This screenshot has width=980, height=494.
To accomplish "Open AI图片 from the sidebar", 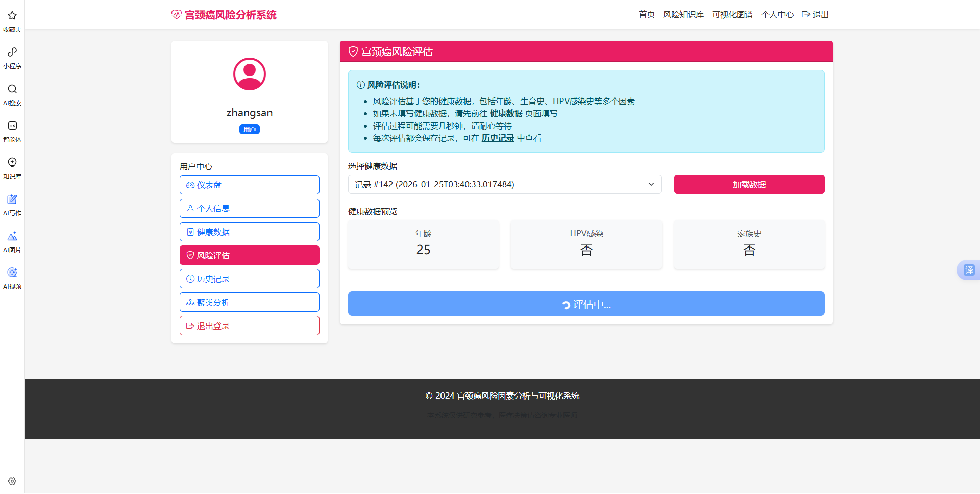I will (12, 236).
